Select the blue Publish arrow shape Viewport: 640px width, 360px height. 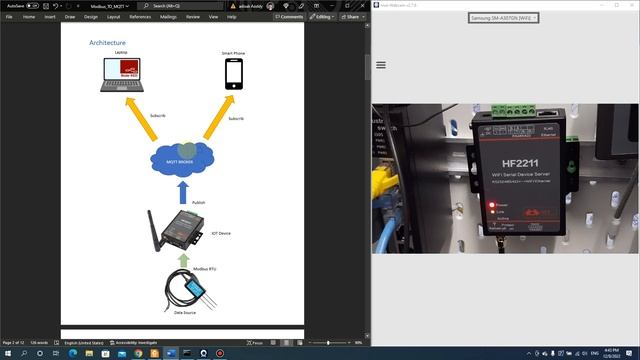coord(183,192)
